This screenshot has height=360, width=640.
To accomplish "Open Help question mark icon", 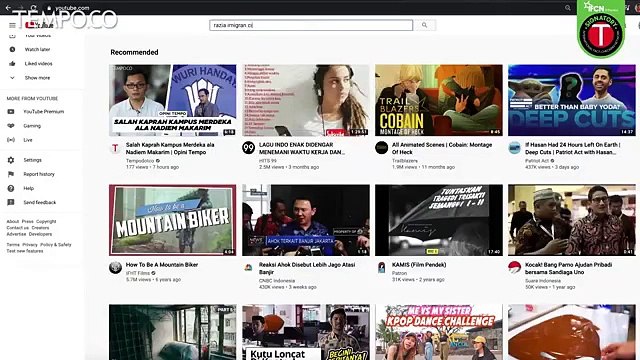I will pyautogui.click(x=11, y=188).
